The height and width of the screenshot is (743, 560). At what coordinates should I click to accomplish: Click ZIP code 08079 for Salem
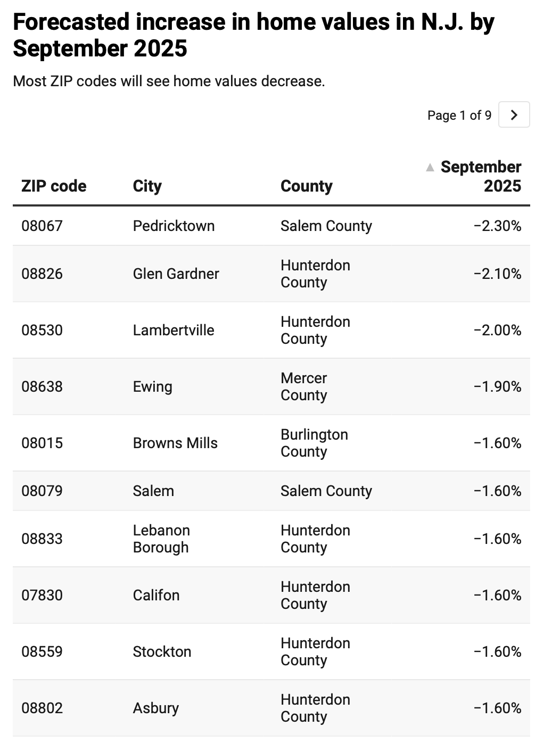coord(42,491)
